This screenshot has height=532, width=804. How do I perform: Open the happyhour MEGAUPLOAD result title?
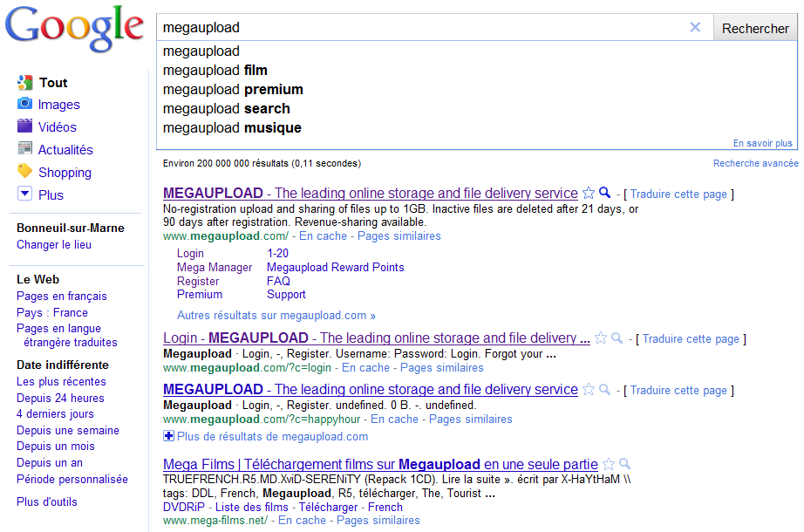[x=371, y=389]
